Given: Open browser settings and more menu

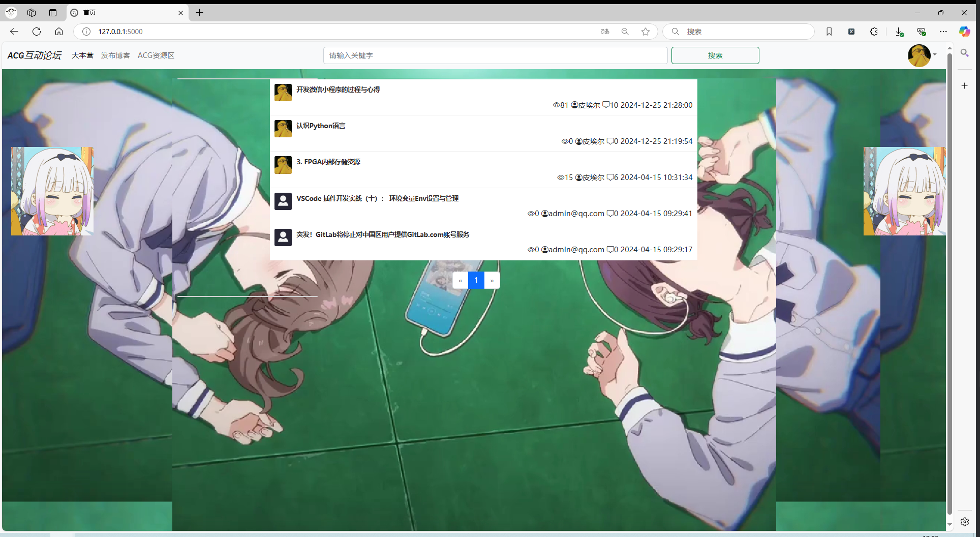Looking at the screenshot, I should click(943, 32).
